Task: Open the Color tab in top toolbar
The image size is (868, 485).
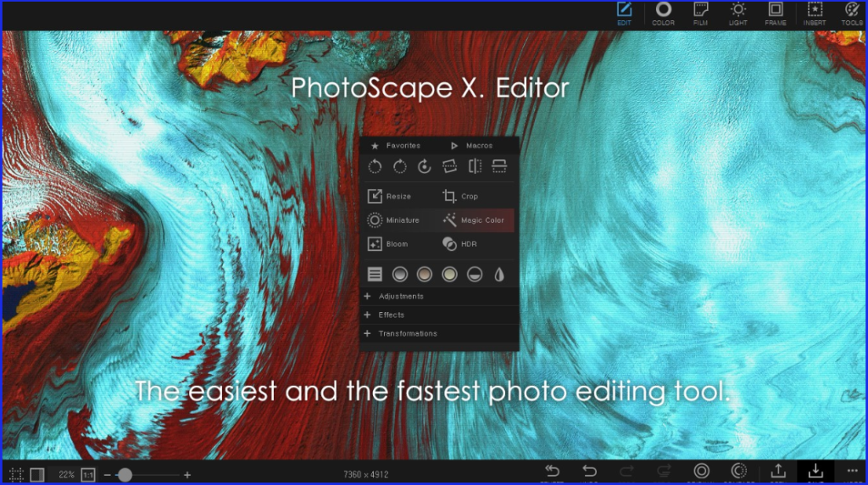Action: [x=663, y=12]
